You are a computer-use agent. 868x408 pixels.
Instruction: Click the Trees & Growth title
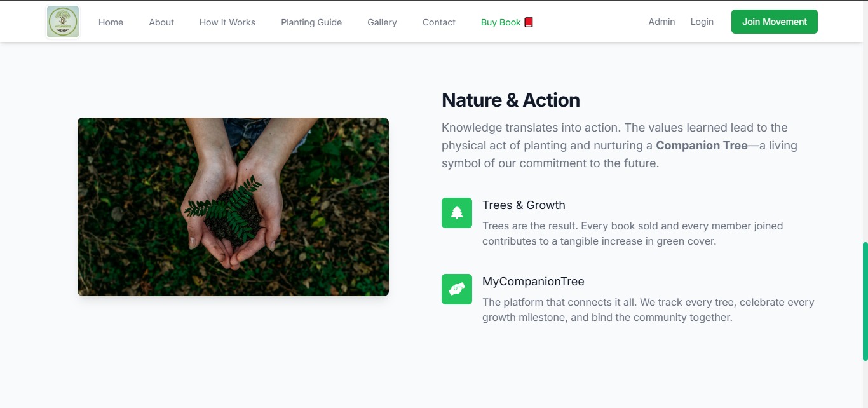coord(524,205)
